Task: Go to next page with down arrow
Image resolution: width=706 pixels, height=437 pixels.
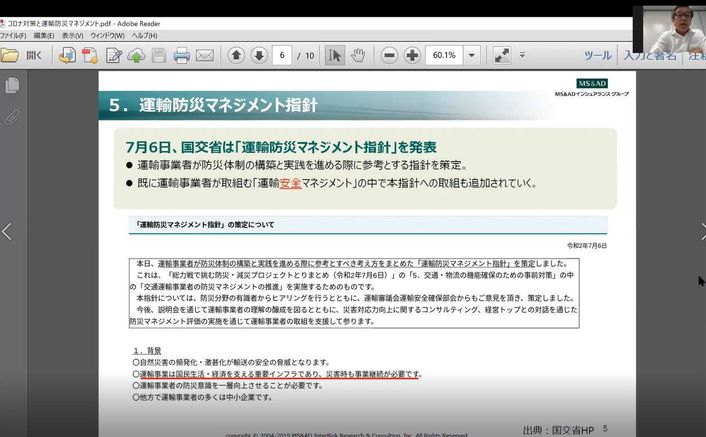Action: pyautogui.click(x=259, y=55)
